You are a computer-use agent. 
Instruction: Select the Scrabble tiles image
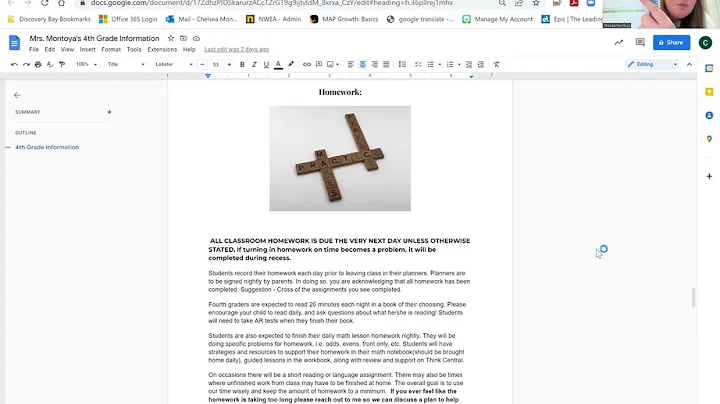(340, 158)
